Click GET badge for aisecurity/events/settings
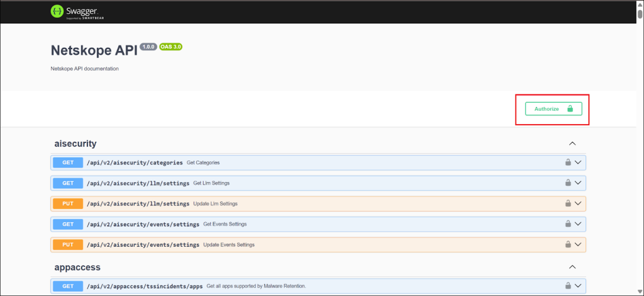 coord(68,224)
